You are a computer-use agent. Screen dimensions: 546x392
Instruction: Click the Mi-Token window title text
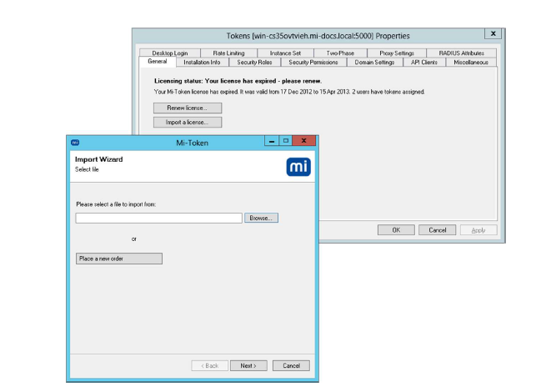(x=193, y=143)
